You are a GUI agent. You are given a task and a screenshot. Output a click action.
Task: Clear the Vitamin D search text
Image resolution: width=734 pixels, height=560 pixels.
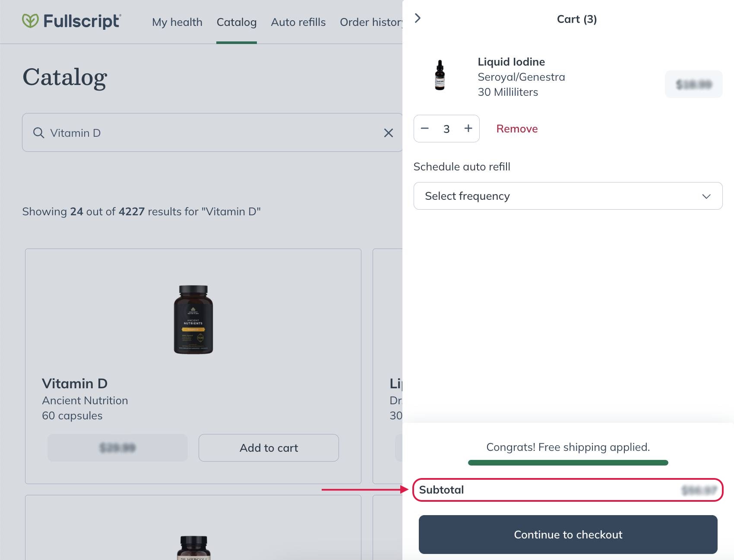(389, 133)
